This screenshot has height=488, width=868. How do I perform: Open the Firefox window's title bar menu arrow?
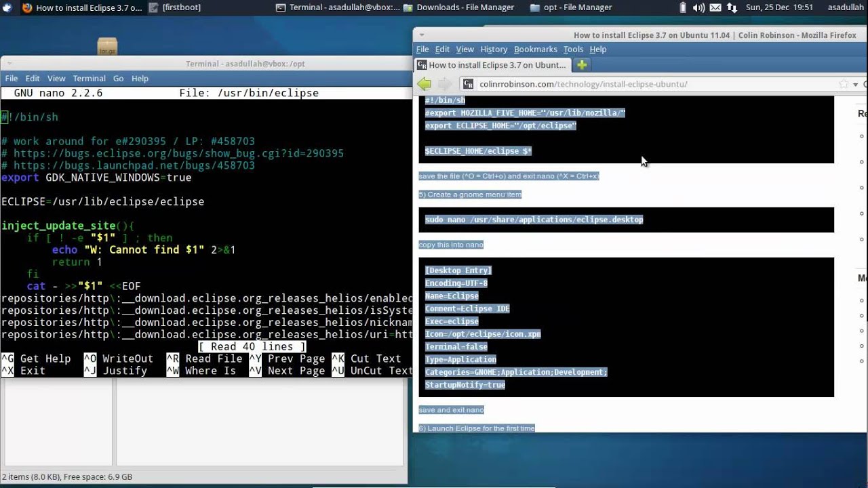(x=421, y=35)
